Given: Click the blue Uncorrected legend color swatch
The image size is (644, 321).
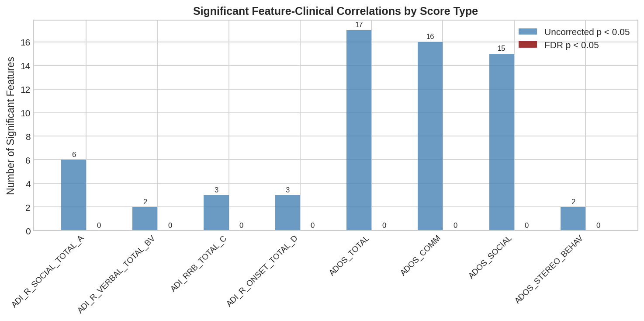Looking at the screenshot, I should [x=527, y=31].
